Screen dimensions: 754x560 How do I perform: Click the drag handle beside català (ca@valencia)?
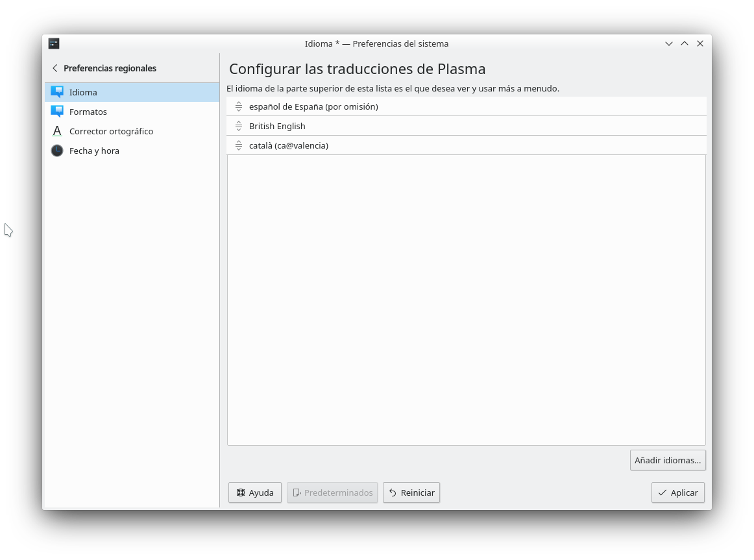pyautogui.click(x=239, y=145)
